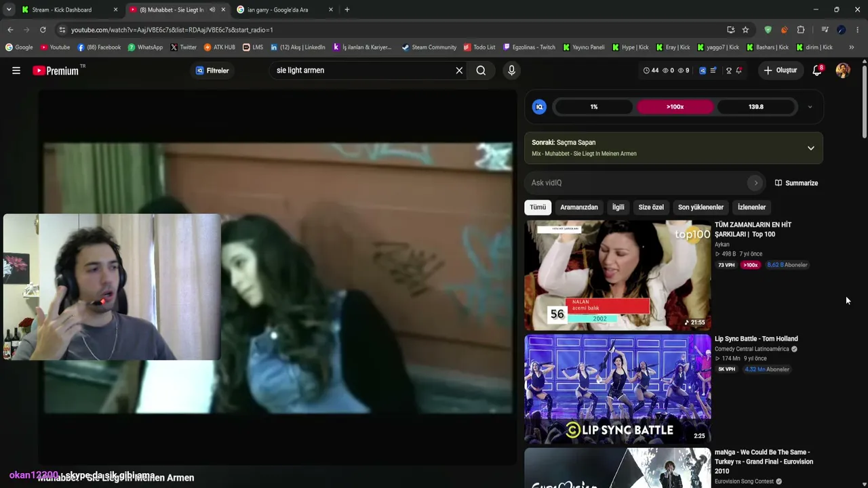Open the Facebook bookmark

click(99, 47)
